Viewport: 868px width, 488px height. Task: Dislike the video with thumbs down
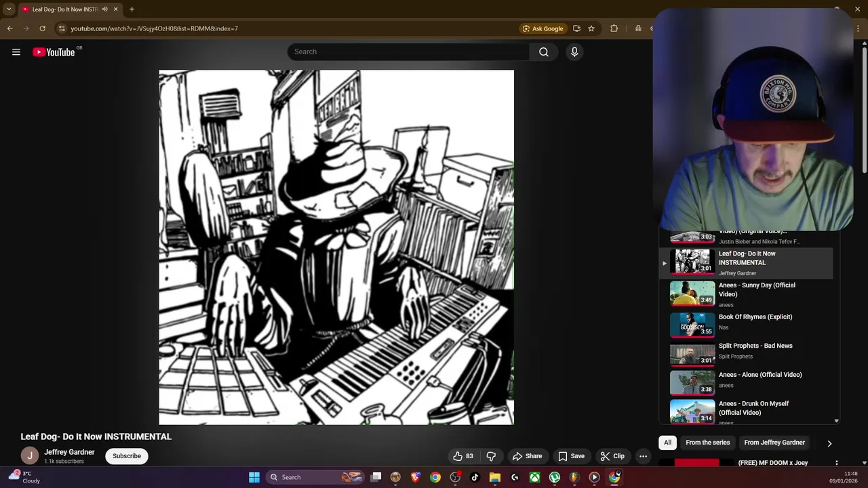click(x=492, y=456)
